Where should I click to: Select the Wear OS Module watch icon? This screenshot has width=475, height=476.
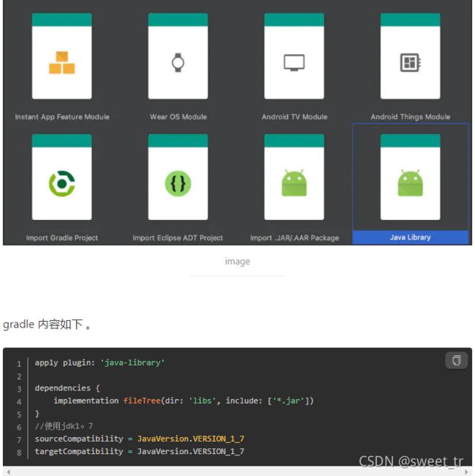[x=178, y=63]
